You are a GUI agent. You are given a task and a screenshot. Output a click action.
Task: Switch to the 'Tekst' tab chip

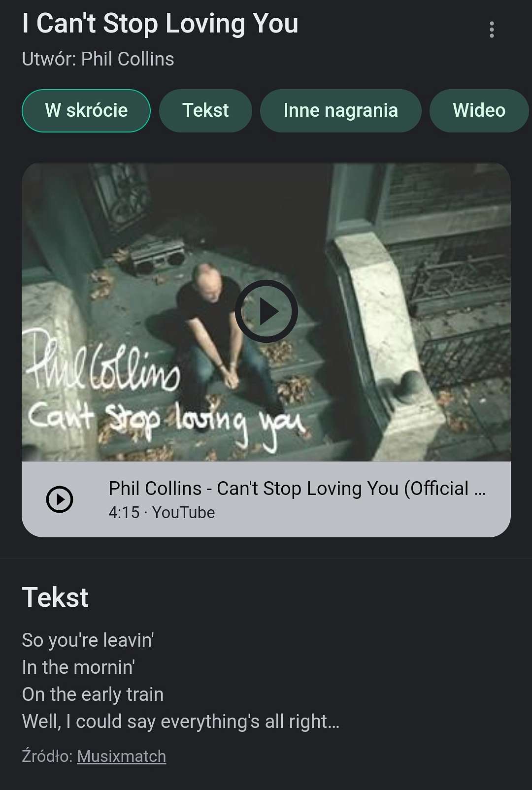[x=205, y=111]
